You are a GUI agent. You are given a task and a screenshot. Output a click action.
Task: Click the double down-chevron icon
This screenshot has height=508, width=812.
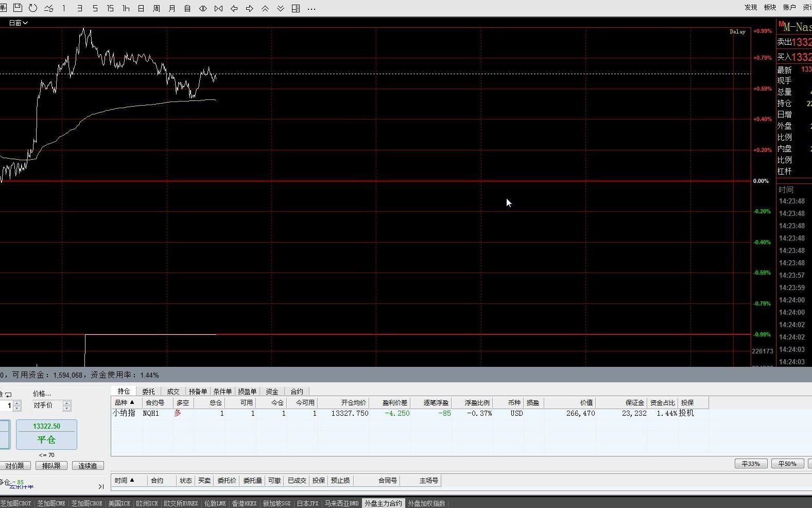tap(280, 8)
